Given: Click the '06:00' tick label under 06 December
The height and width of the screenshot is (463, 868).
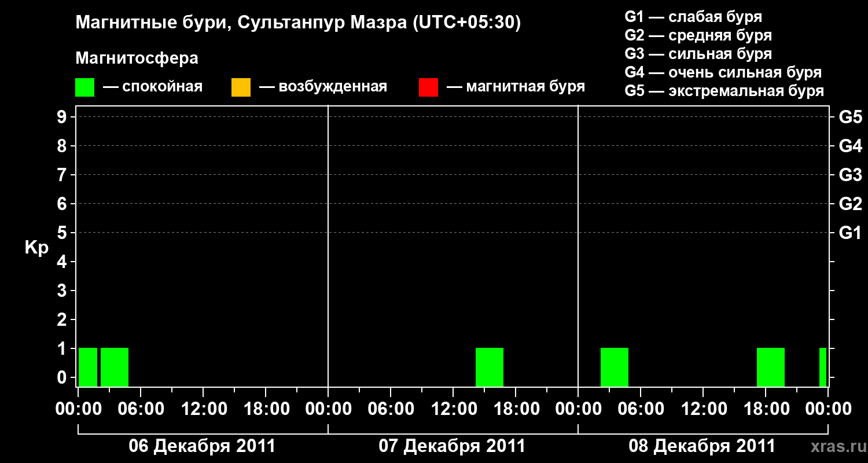Looking at the screenshot, I should [141, 409].
